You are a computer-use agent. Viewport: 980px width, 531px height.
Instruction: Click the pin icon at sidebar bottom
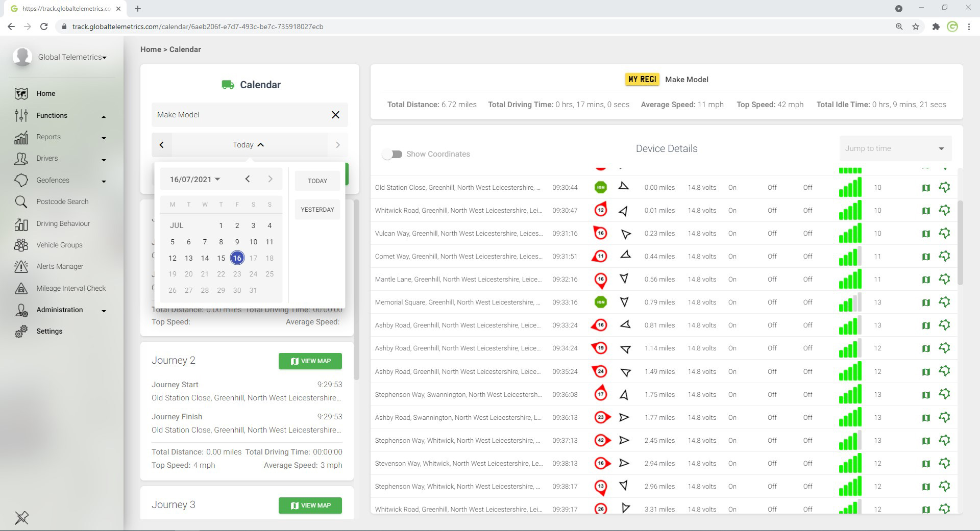pyautogui.click(x=21, y=518)
